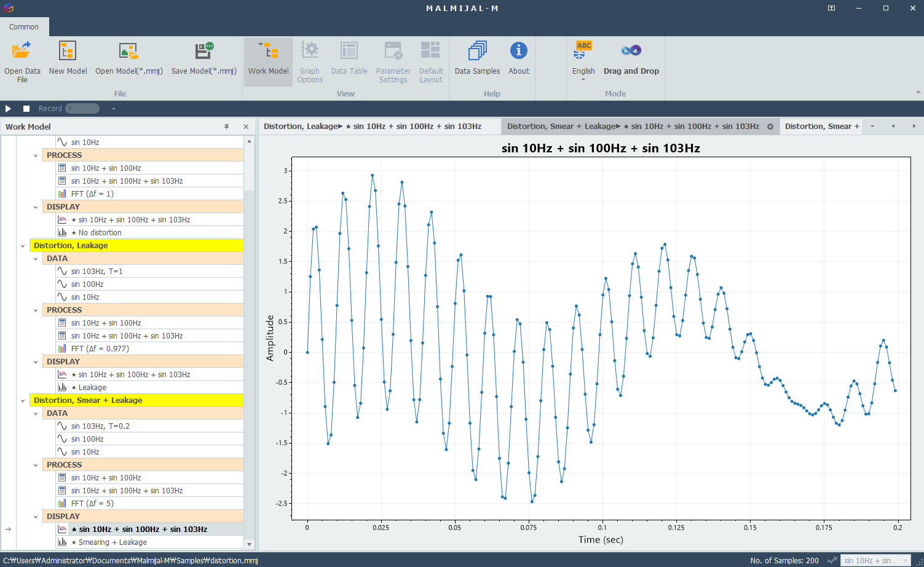Close the Work Model panel
The image size is (924, 567).
(246, 127)
